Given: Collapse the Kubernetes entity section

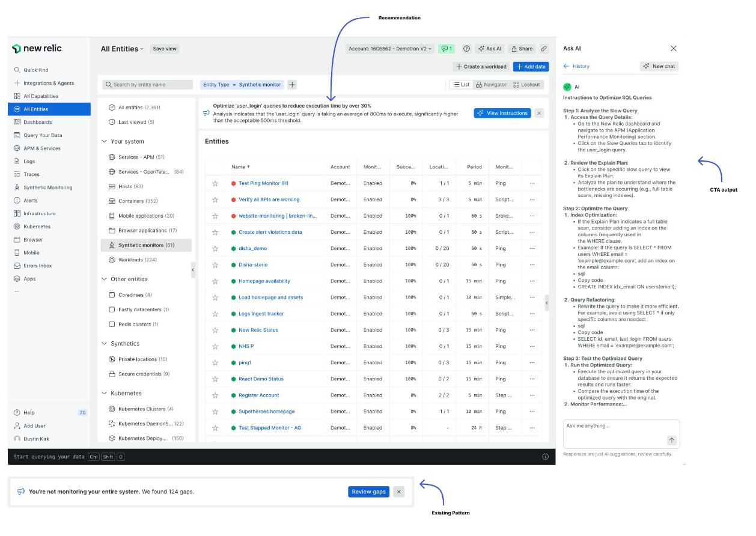Looking at the screenshot, I should coord(104,393).
